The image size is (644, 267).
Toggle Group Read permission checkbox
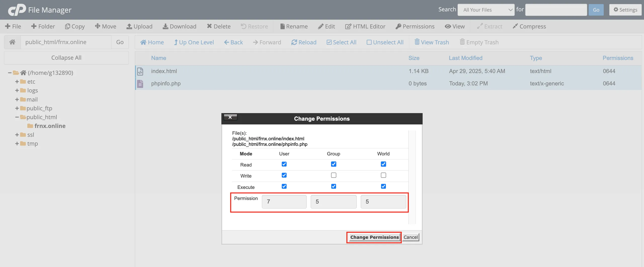coord(334,164)
